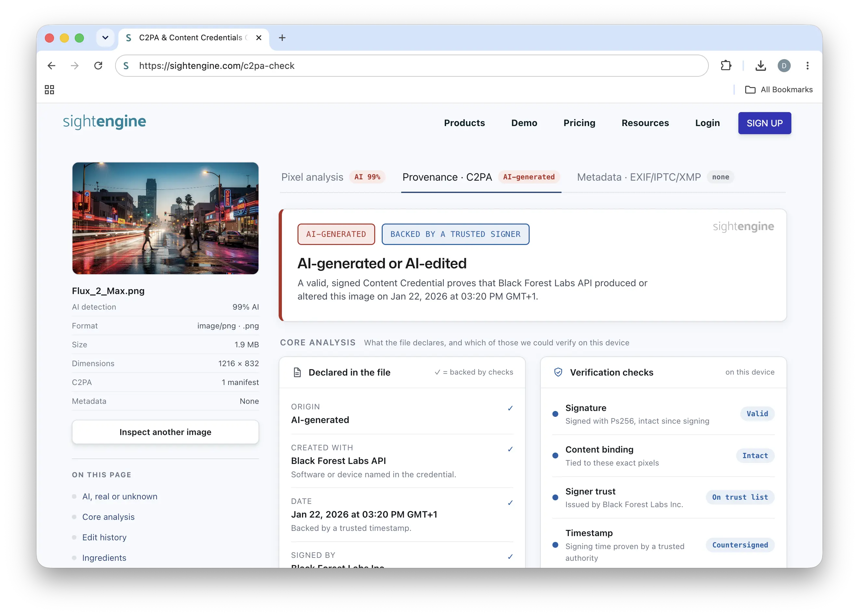
Task: Jump to AI, real or unknown section
Action: click(x=120, y=496)
